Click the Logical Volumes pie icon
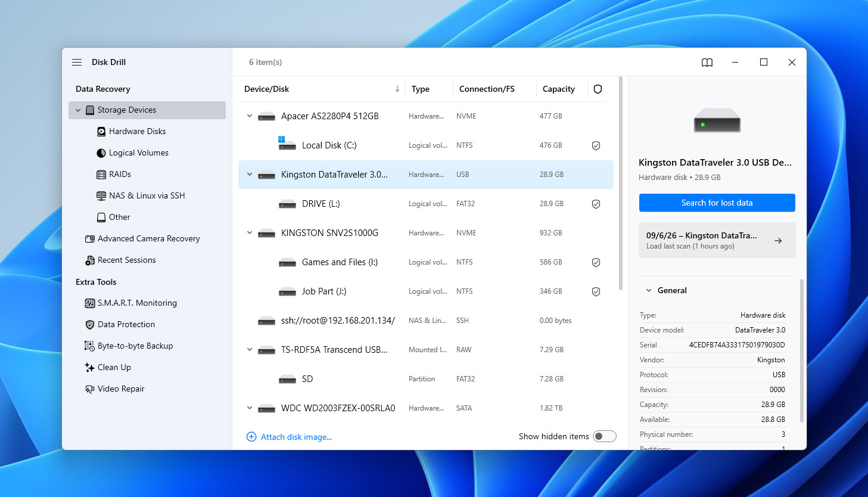 click(101, 153)
